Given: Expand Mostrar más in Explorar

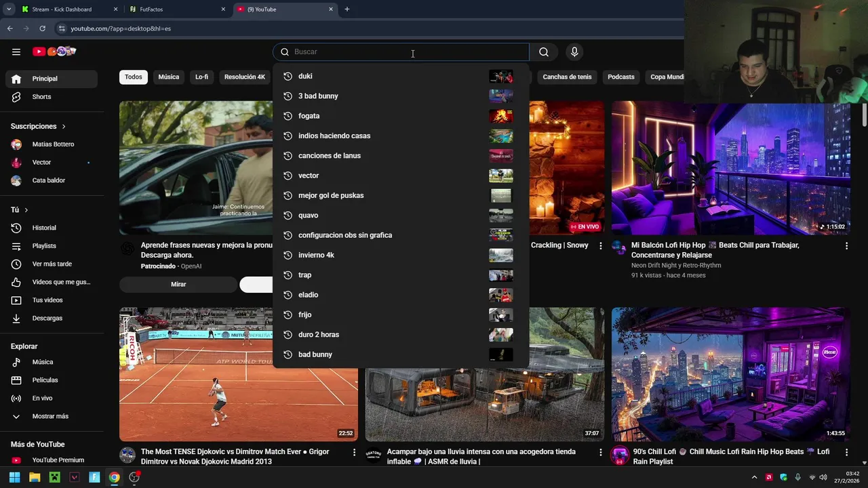Looking at the screenshot, I should (52, 416).
